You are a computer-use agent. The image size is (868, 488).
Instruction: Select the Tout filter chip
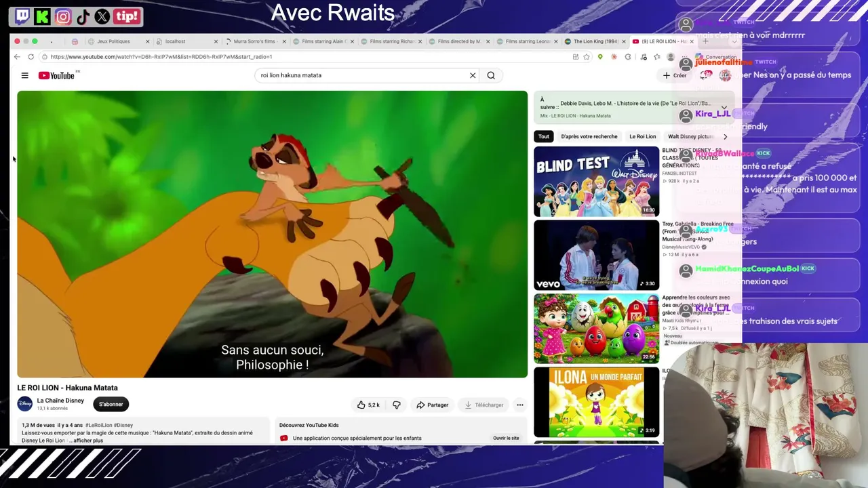544,136
